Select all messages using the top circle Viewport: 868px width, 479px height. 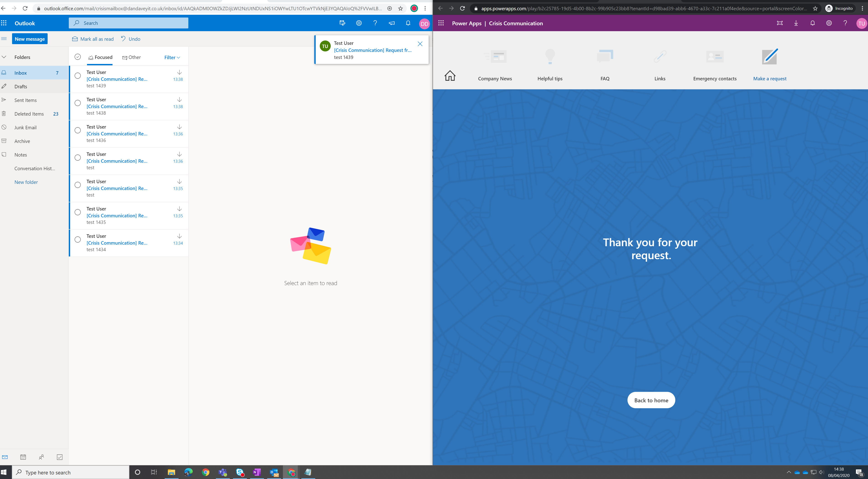77,57
